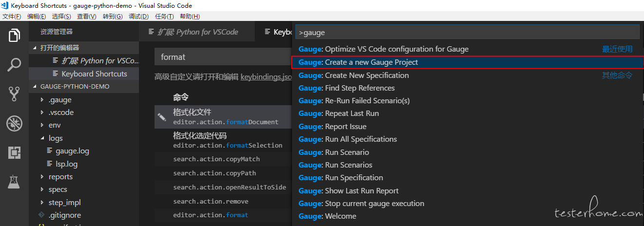The height and width of the screenshot is (226, 644).
Task: Click the format keybindings search box
Action: tap(223, 57)
